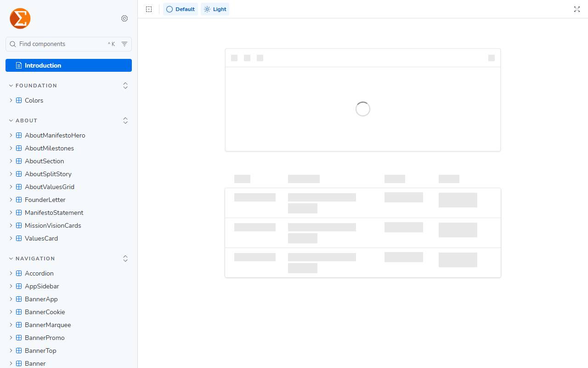Toggle the Light theme button
Viewport: 588px width, 368px height.
click(x=215, y=9)
